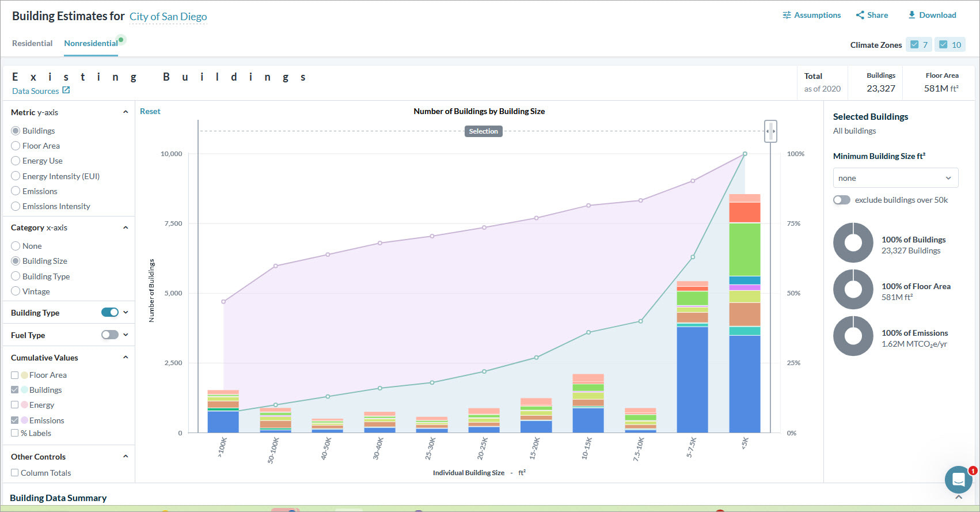Open the Assumptions settings icon
Viewport: 980px width, 512px height.
tap(787, 15)
